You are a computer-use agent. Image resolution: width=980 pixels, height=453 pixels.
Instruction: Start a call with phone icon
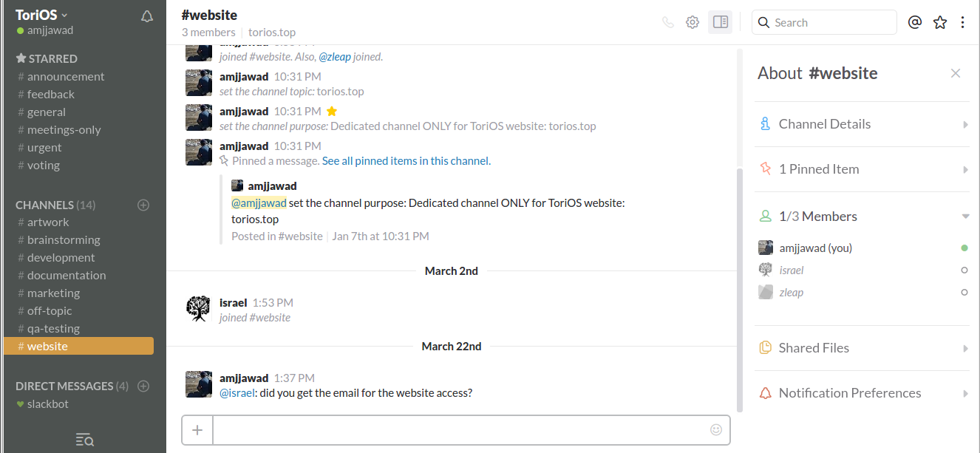[x=668, y=22]
